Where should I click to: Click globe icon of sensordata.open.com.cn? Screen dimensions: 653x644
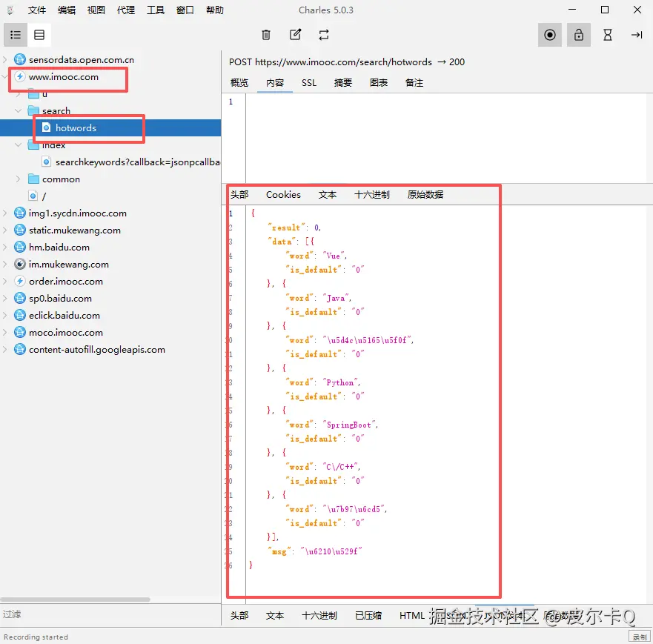coord(19,59)
